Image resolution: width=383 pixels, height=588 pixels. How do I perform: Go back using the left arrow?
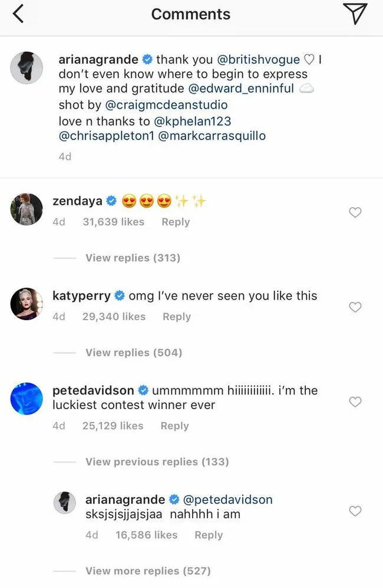tap(18, 15)
